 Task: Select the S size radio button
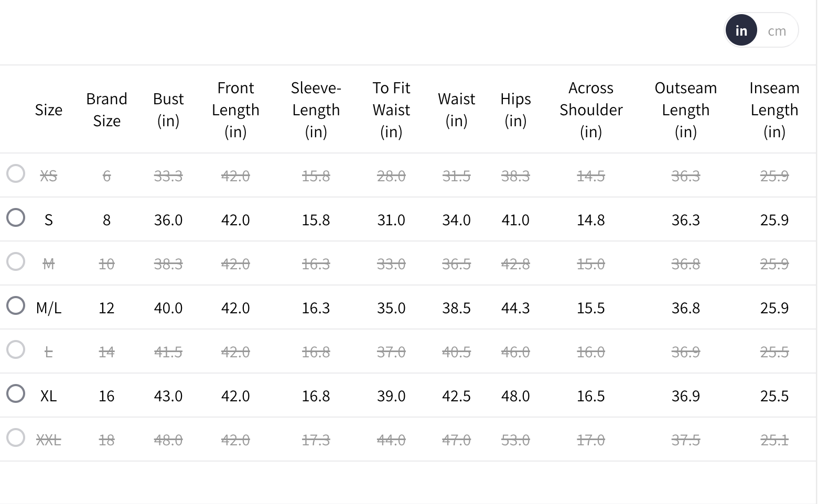pos(16,217)
